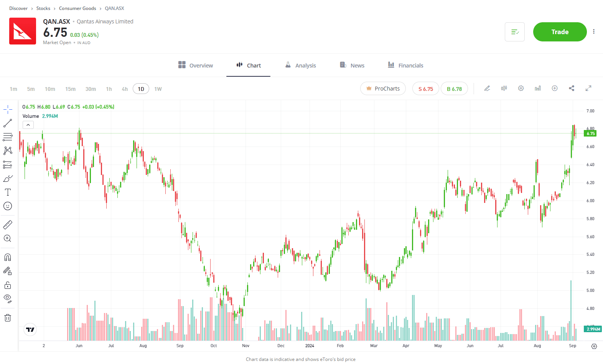Screen dimensions: 603x364
Task: Collapse the volume indicator legend
Action: (x=28, y=125)
